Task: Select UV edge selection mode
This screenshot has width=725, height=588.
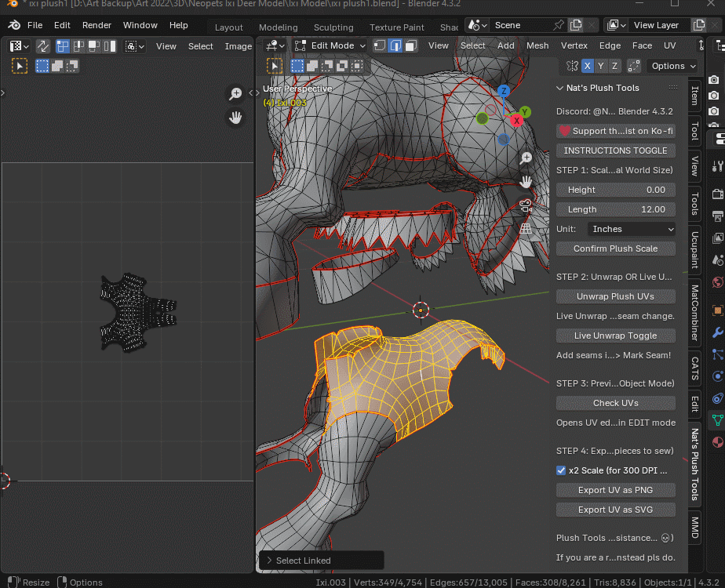Action: (x=78, y=46)
